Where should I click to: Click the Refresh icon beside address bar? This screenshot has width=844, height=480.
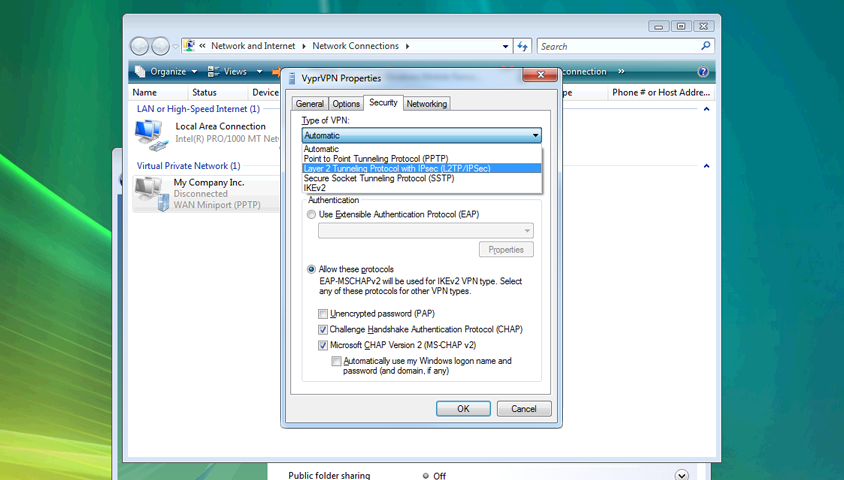click(523, 46)
